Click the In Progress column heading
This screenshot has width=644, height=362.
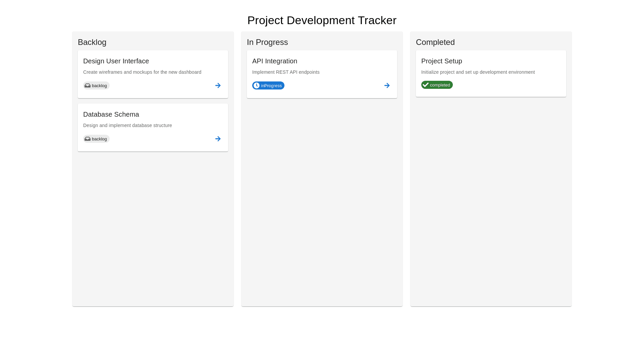pyautogui.click(x=267, y=42)
